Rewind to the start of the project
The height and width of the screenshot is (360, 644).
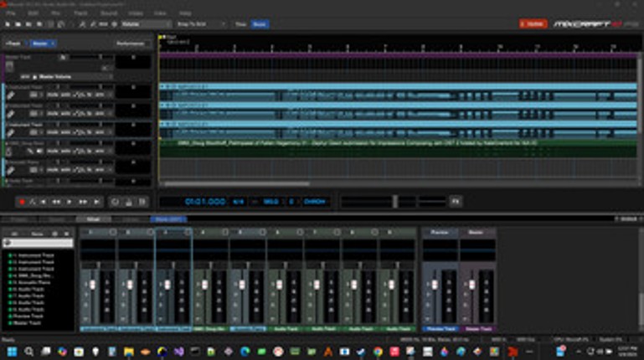[x=44, y=202]
